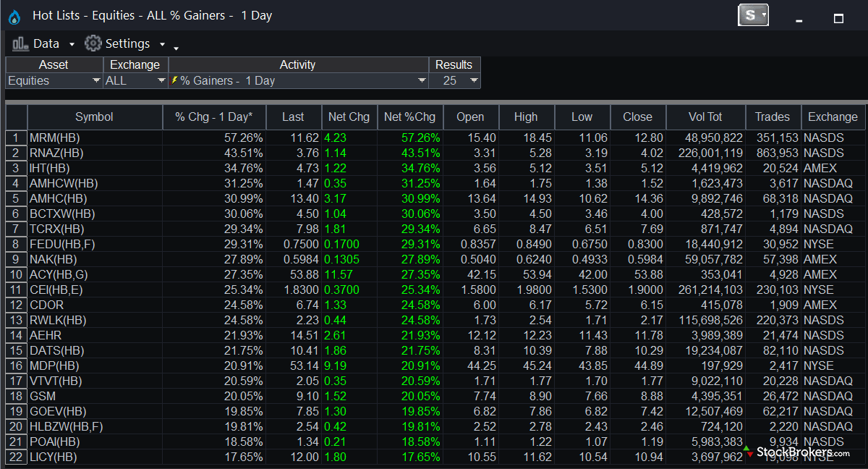This screenshot has height=469, width=868.
Task: Sort by the Symbol column header
Action: coord(94,117)
